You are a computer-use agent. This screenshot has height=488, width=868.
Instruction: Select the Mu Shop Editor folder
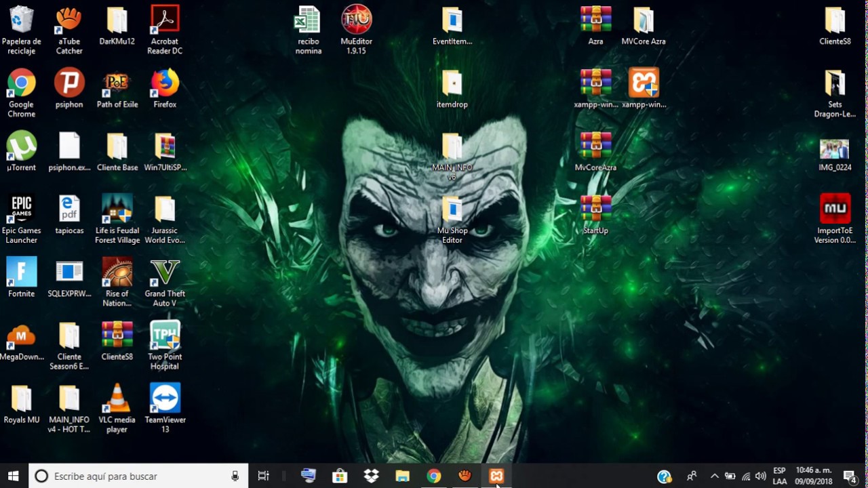452,220
